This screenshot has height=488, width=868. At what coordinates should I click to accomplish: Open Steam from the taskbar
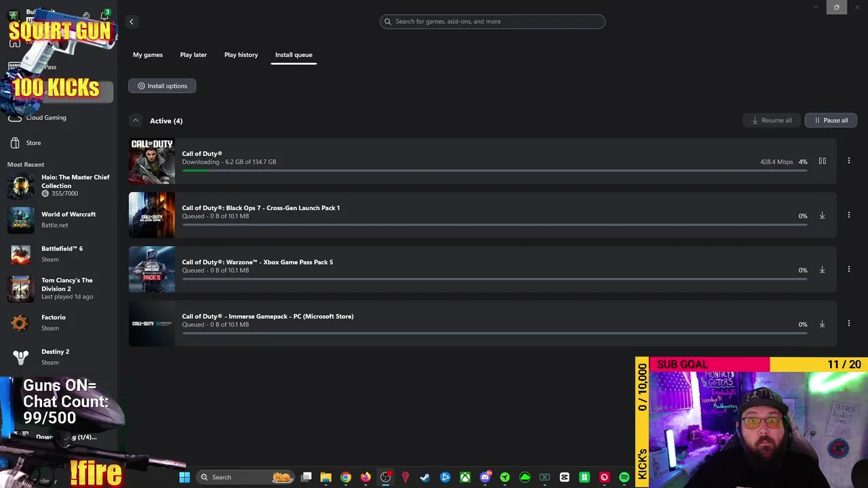point(425,477)
